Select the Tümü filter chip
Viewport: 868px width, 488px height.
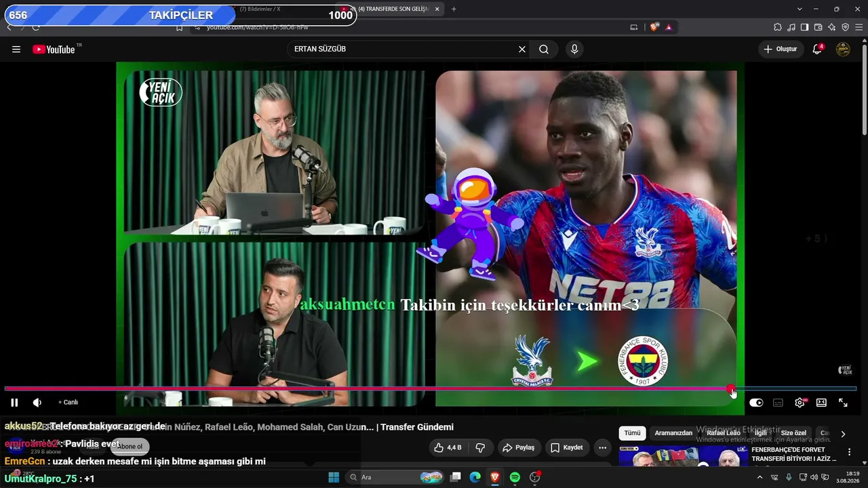632,433
